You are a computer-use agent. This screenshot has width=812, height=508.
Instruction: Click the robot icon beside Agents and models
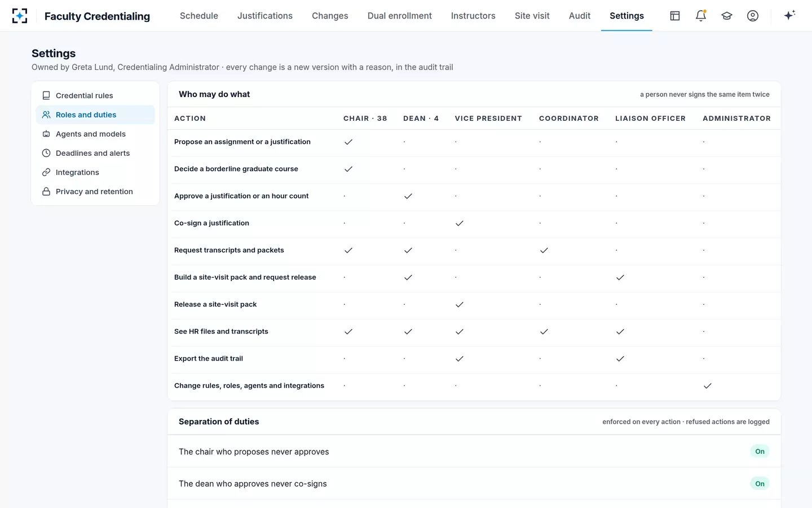(46, 134)
